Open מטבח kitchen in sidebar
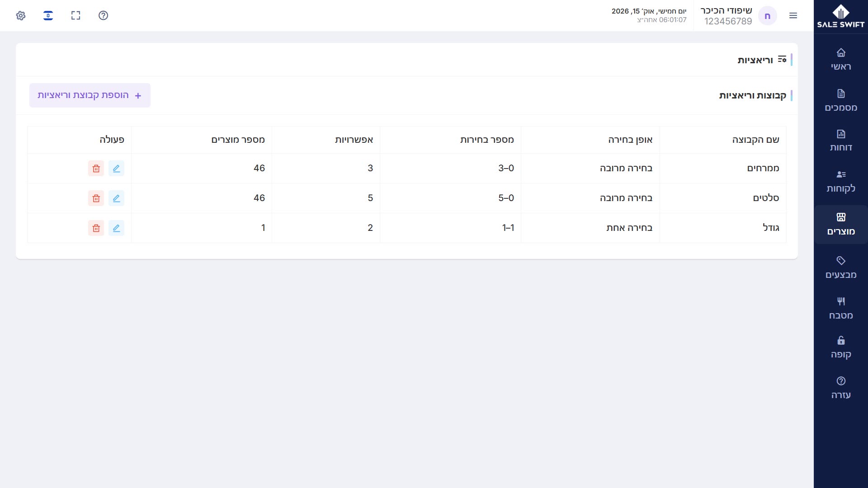The width and height of the screenshot is (868, 488). (841, 308)
